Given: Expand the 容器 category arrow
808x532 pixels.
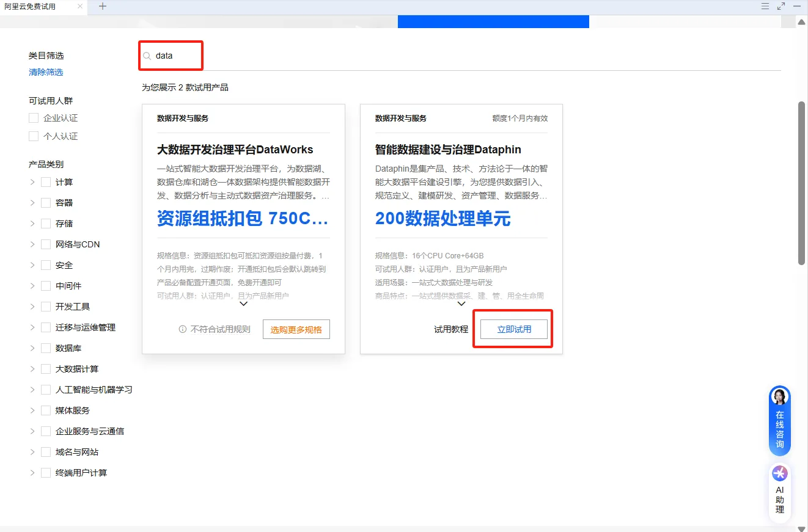Looking at the screenshot, I should (32, 203).
